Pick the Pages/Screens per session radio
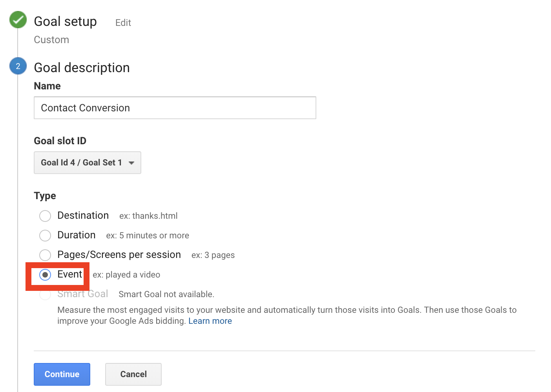This screenshot has height=392, width=551. tap(45, 255)
